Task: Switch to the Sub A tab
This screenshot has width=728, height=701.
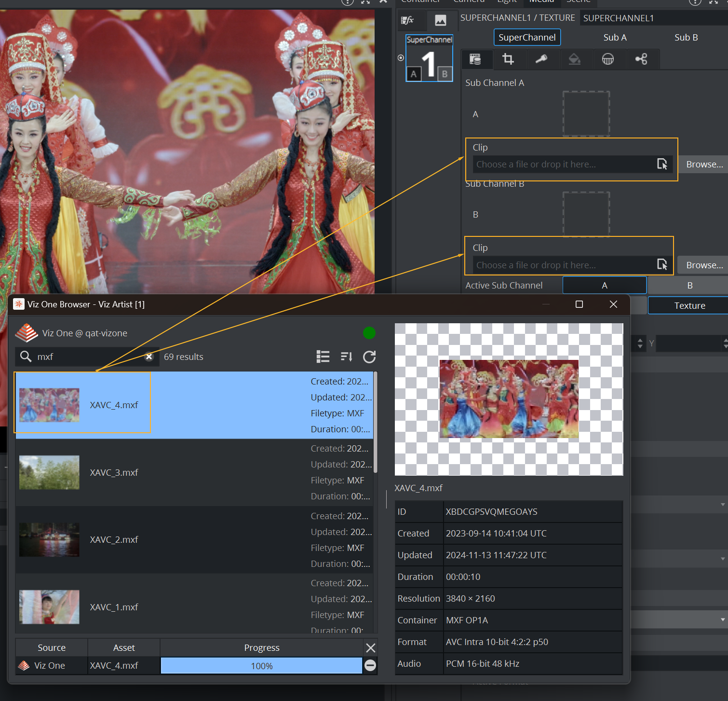Action: (615, 38)
